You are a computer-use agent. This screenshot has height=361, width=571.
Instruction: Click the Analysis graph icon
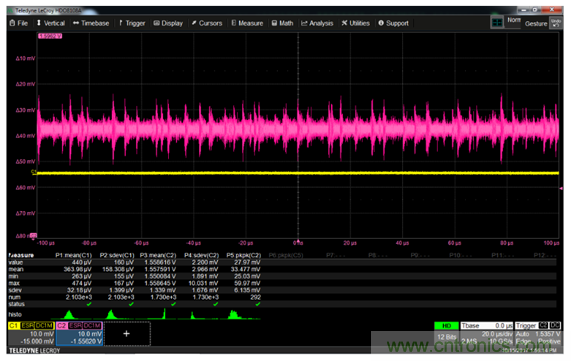click(x=304, y=23)
